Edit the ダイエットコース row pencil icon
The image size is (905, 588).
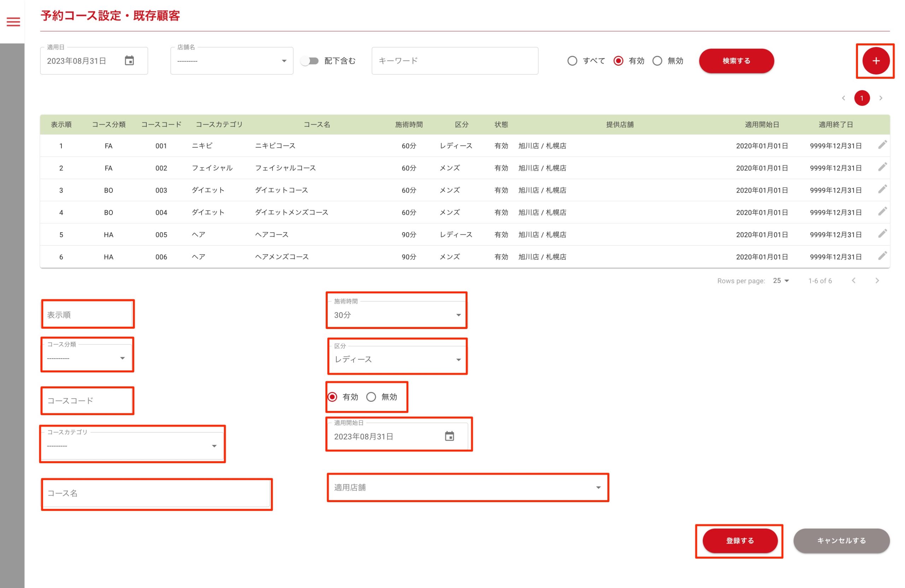click(x=882, y=189)
